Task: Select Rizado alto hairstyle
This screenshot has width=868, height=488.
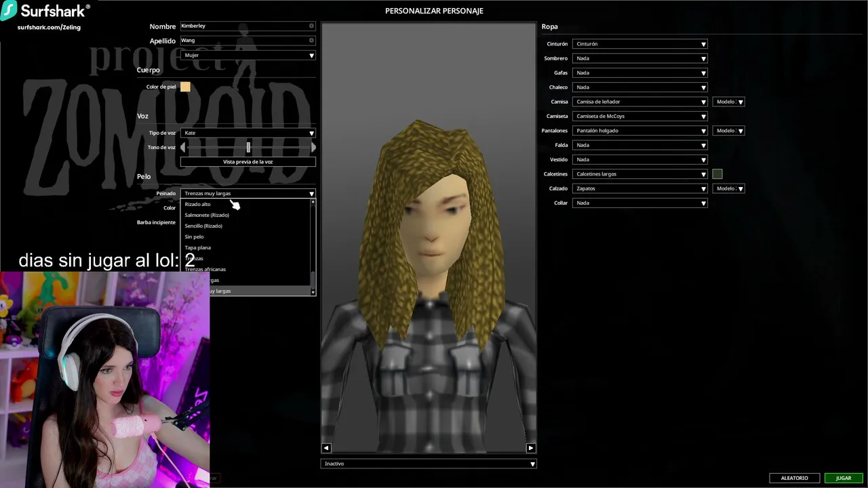Action: click(245, 204)
